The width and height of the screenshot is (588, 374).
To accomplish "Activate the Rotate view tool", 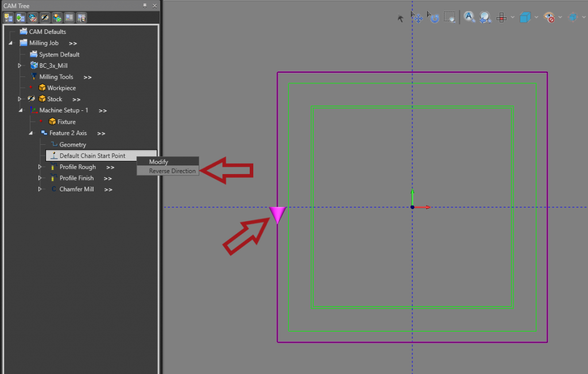I will click(434, 17).
